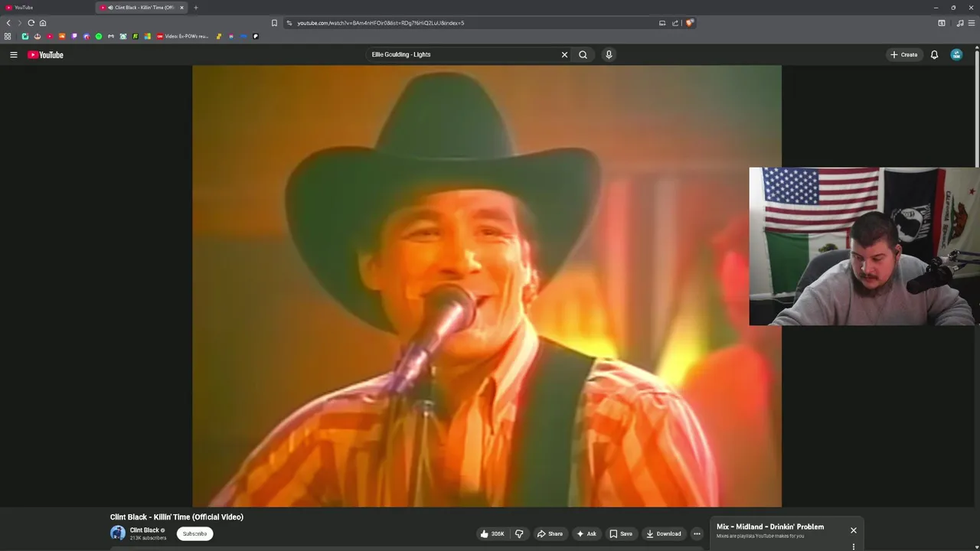Click the Create button
This screenshot has height=551, width=980.
pyautogui.click(x=903, y=54)
